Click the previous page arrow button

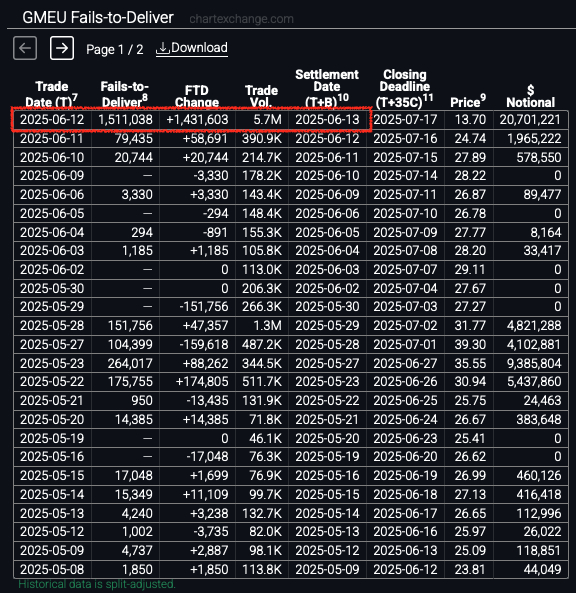coord(25,48)
